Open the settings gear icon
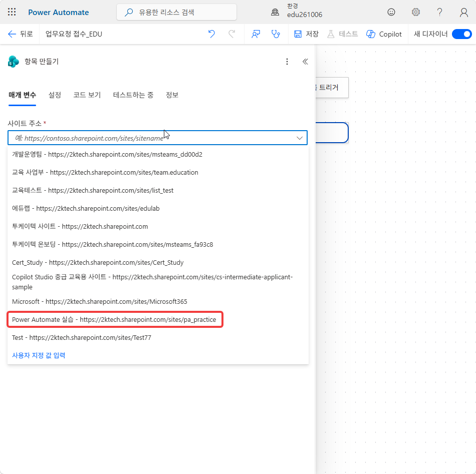This screenshot has height=474, width=476. [x=415, y=12]
